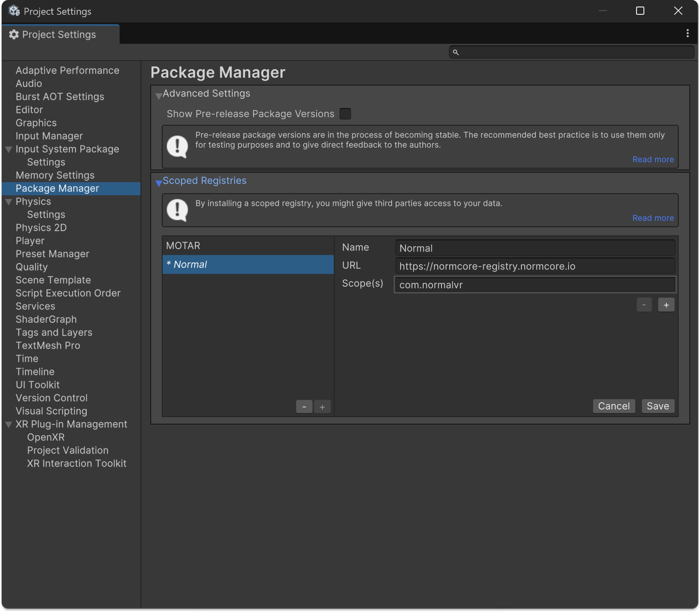Collapse the Scoped Registries foldout
Image resolution: width=700 pixels, height=612 pixels.
[x=159, y=183]
